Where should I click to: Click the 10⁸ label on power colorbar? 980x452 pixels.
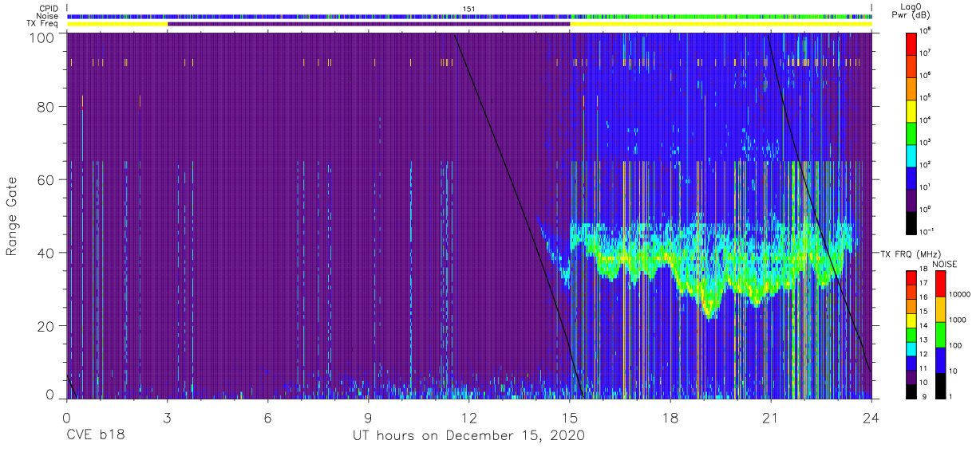[x=926, y=30]
